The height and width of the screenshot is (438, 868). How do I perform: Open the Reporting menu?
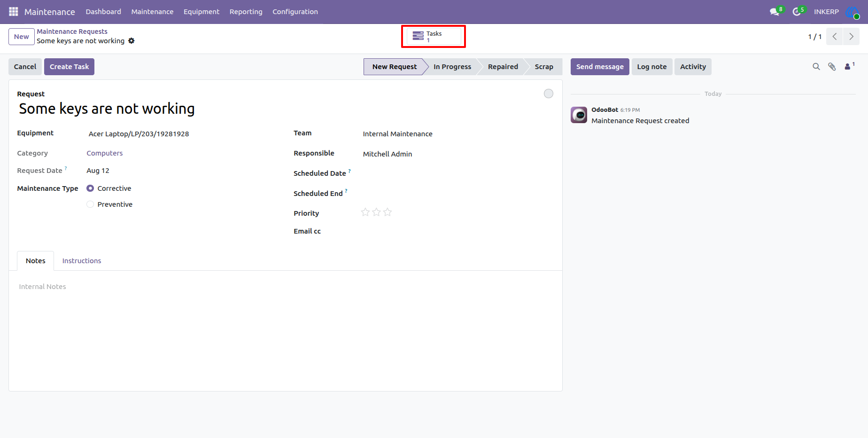click(246, 12)
